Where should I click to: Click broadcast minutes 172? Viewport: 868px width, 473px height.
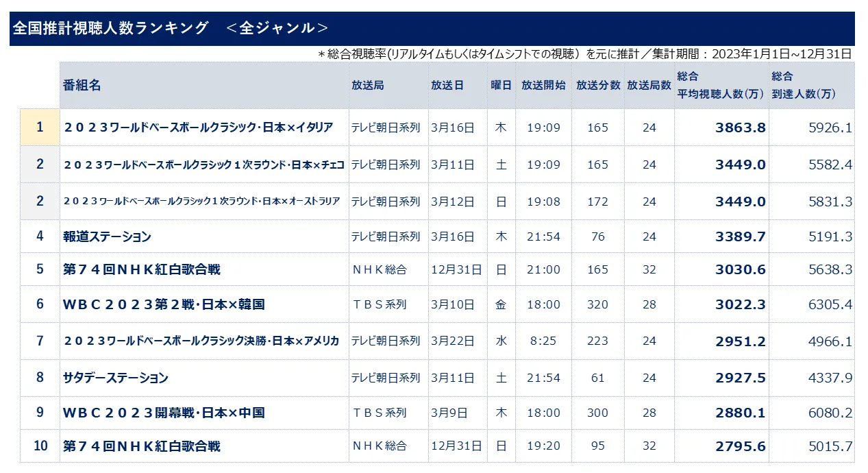(598, 202)
